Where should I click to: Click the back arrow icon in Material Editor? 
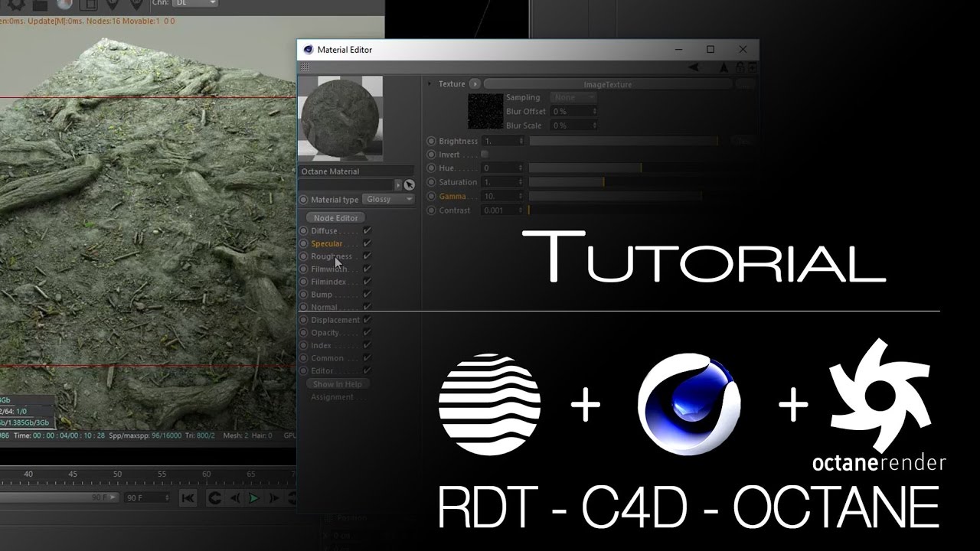click(x=694, y=67)
